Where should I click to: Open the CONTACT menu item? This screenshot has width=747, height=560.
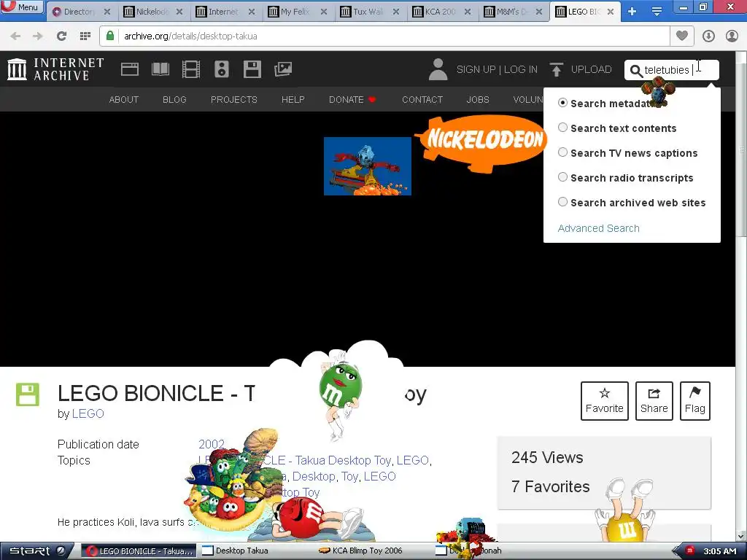pos(422,99)
